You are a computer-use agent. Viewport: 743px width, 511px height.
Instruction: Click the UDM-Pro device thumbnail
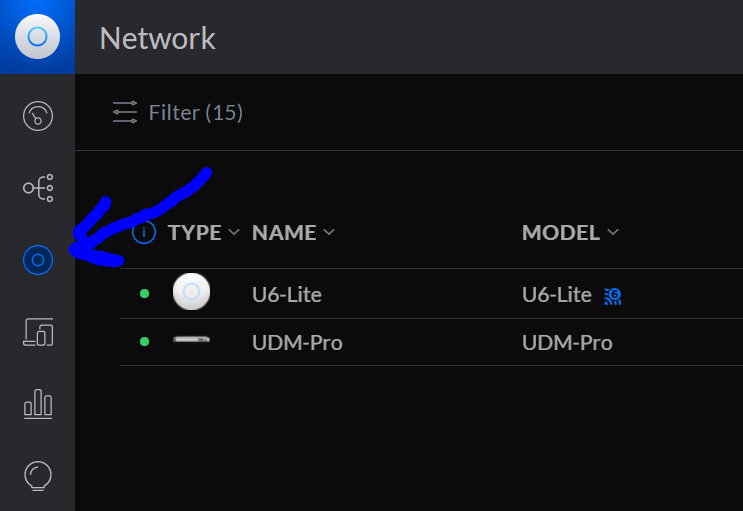192,342
